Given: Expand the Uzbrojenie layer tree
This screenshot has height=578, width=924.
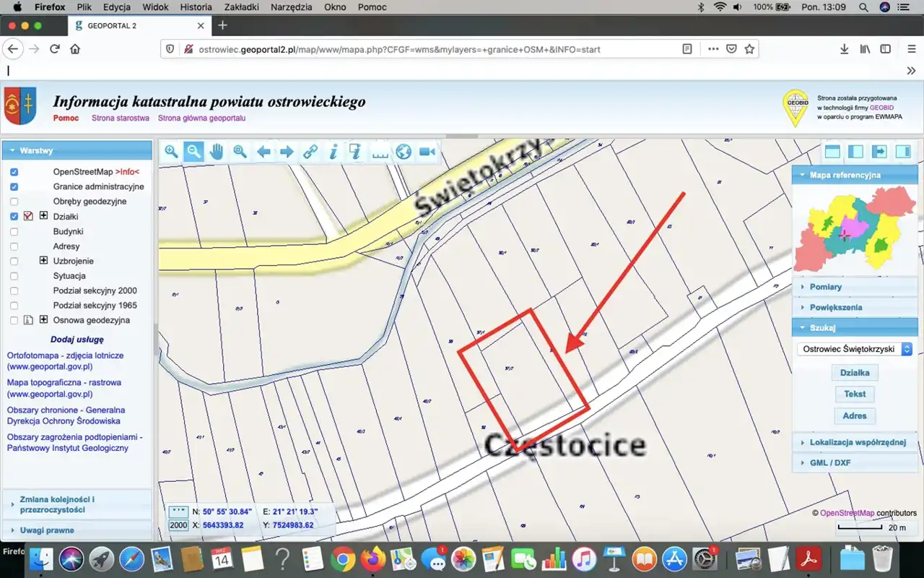Looking at the screenshot, I should pos(43,261).
